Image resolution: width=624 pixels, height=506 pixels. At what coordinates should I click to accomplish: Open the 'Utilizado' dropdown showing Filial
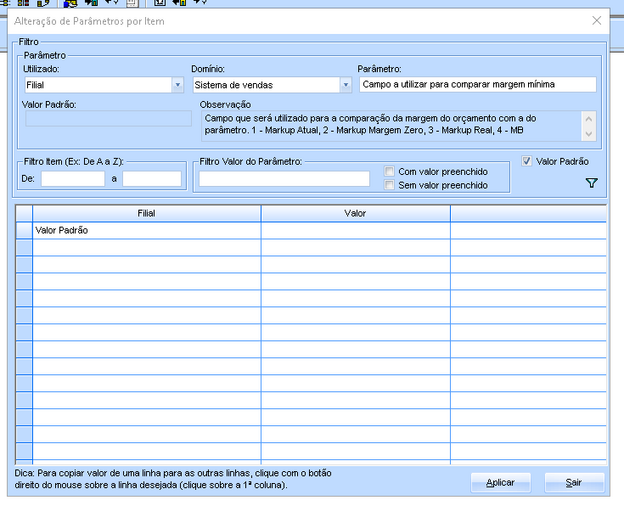click(x=101, y=85)
